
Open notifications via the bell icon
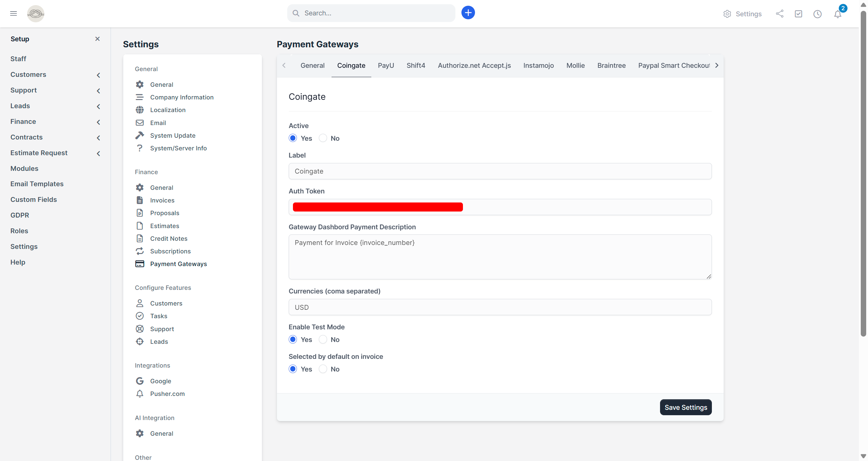[838, 14]
